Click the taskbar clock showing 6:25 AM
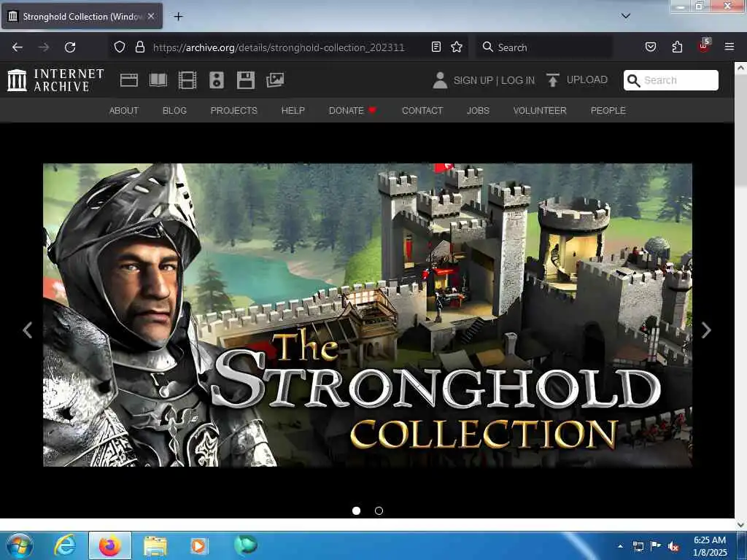Image resolution: width=747 pixels, height=560 pixels. [710, 546]
